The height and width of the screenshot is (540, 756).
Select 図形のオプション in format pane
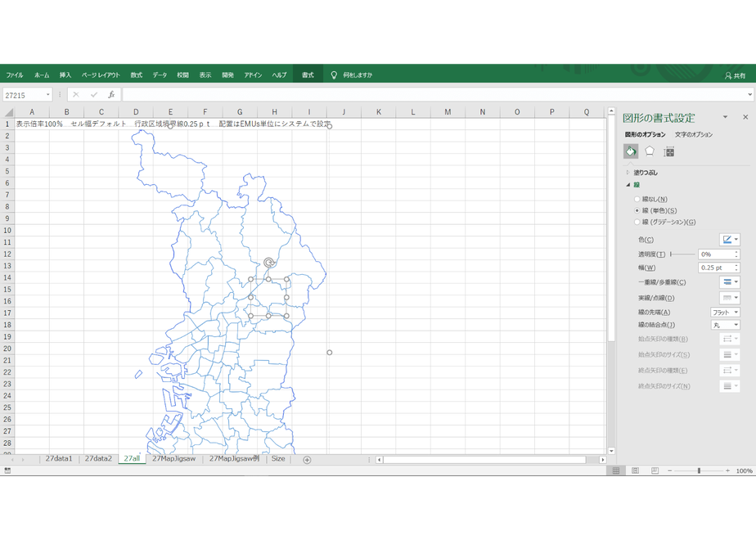pos(645,134)
